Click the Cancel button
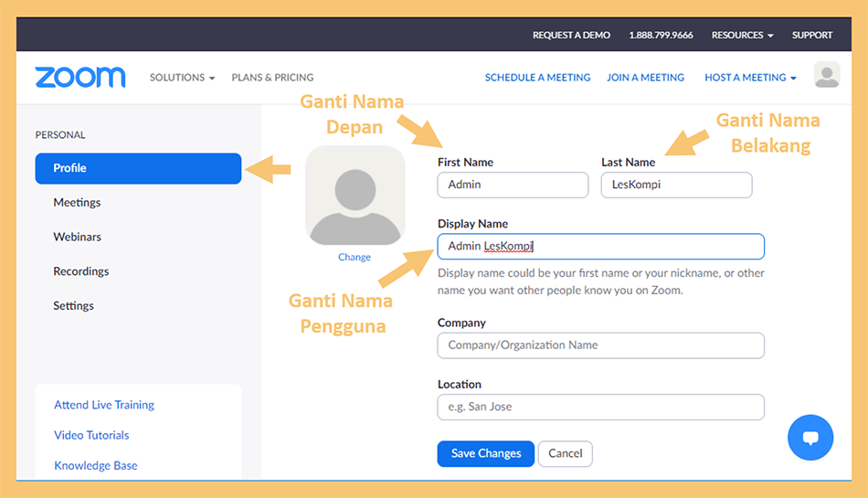Image resolution: width=868 pixels, height=498 pixels. [566, 454]
